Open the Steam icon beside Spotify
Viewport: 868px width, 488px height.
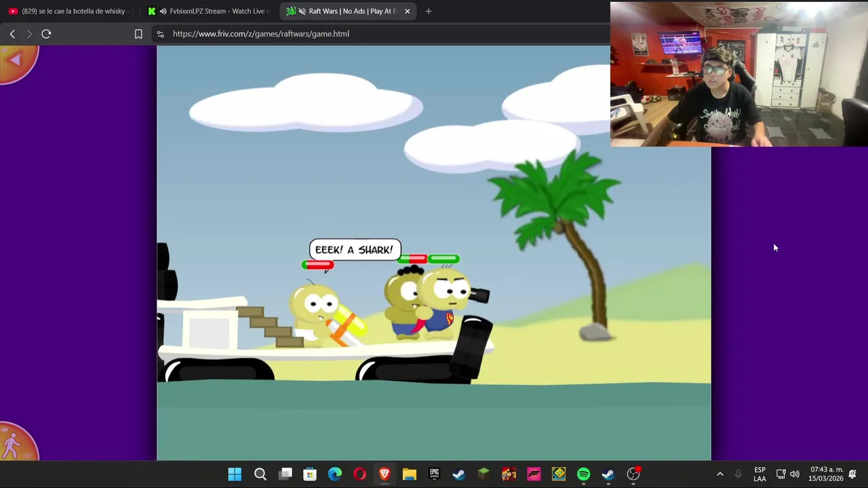pyautogui.click(x=608, y=474)
